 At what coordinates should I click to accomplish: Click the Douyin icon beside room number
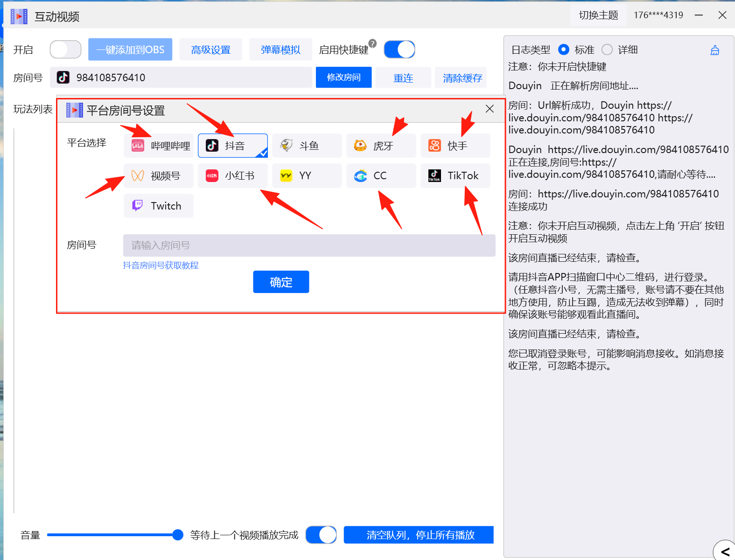pyautogui.click(x=63, y=77)
